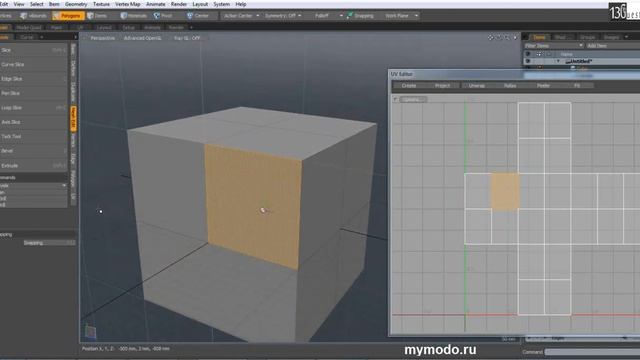
Task: Collapse the Untitled scene tree arrow
Action: [x=558, y=61]
